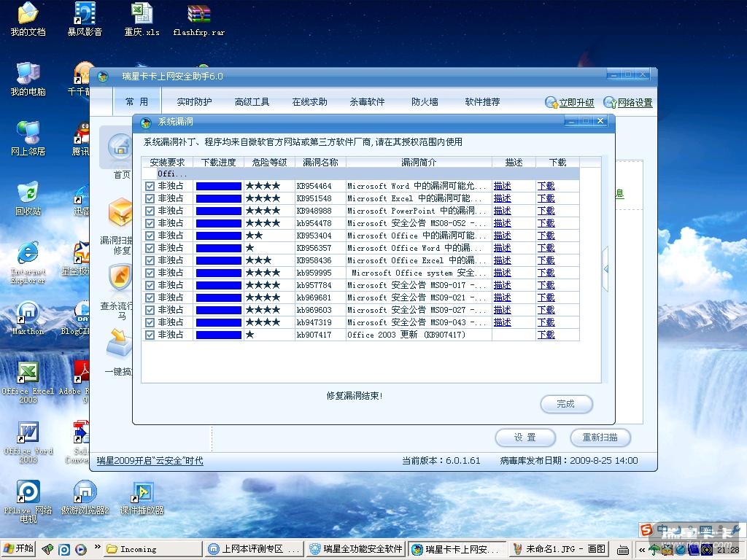Open 瑞星2009开启云安全时代 link
The width and height of the screenshot is (747, 560).
pyautogui.click(x=150, y=461)
